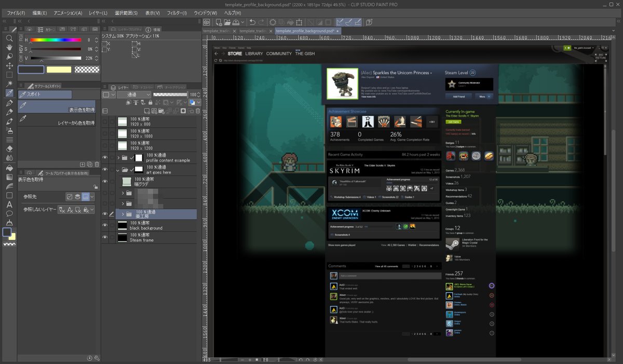Select the レイヤーから色を取得 sub tool
623x364 pixels.
[x=57, y=120]
